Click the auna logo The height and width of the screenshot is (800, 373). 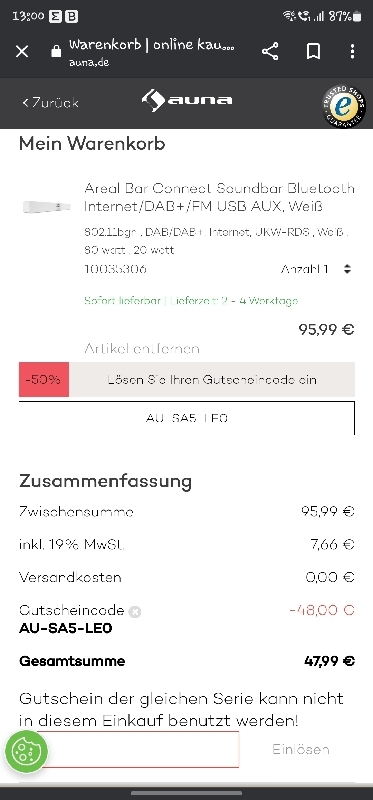point(187,101)
